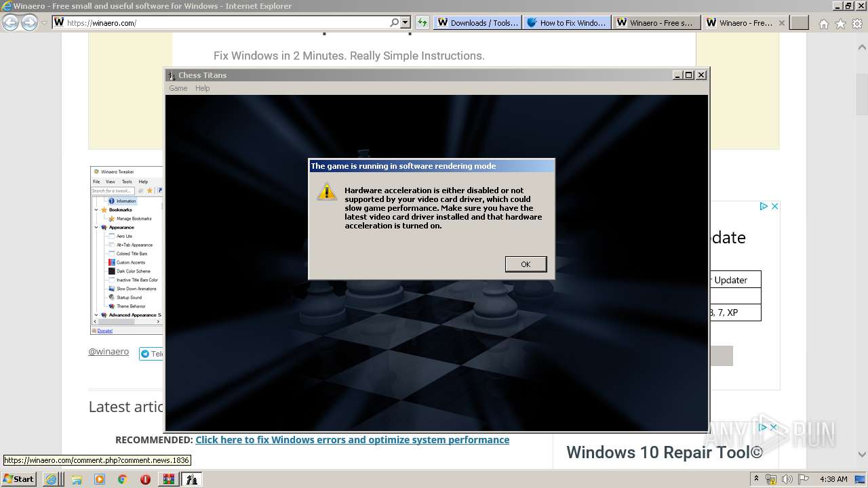This screenshot has height=488, width=868.
Task: Open Windows Media Player taskbar icon
Action: coord(100,479)
